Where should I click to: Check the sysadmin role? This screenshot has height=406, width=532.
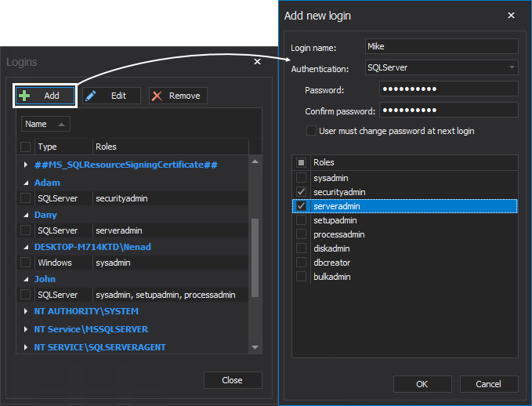301,178
